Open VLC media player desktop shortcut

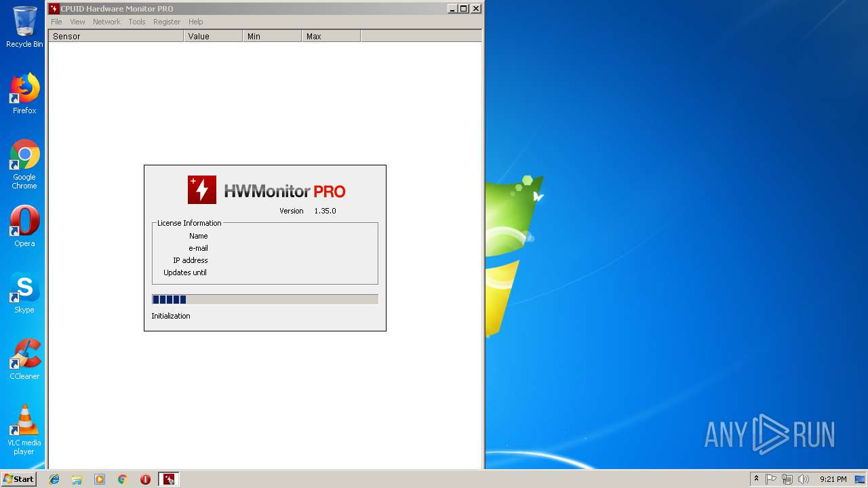tap(24, 430)
